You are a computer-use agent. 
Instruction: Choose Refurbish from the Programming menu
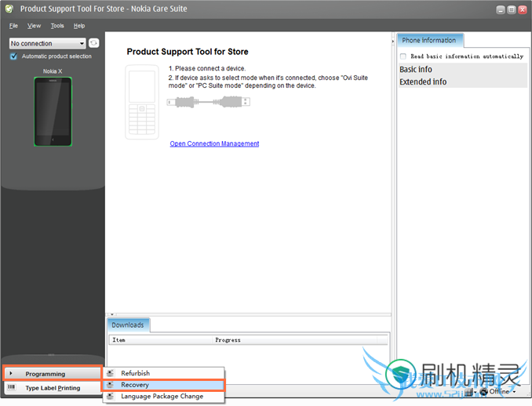coord(163,373)
